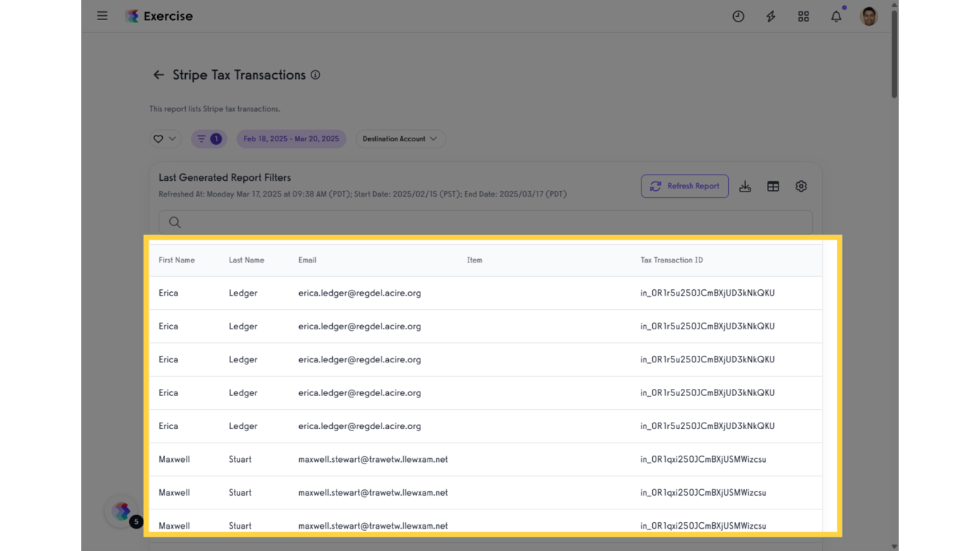Expand the Destination Account dropdown
This screenshot has height=551, width=980.
click(400, 138)
